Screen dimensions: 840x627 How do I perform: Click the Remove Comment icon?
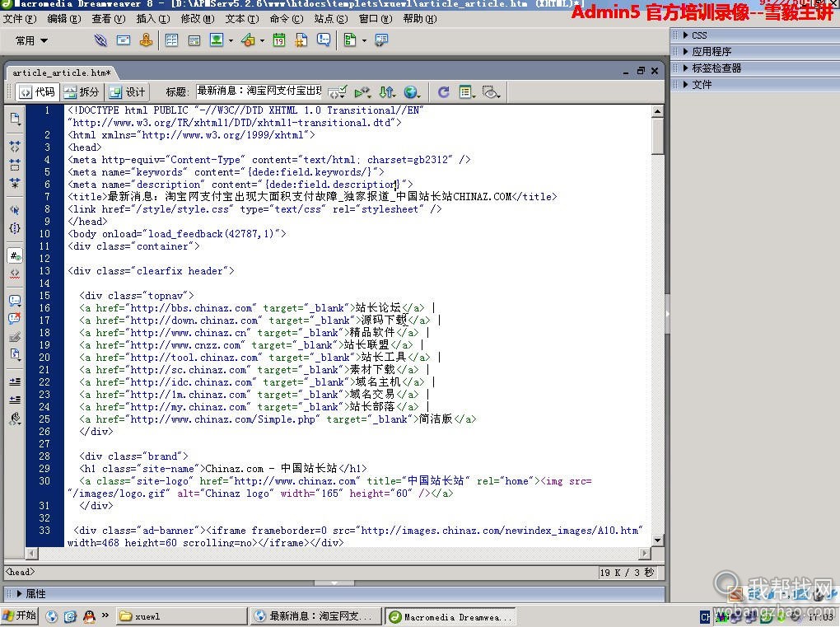pos(15,319)
